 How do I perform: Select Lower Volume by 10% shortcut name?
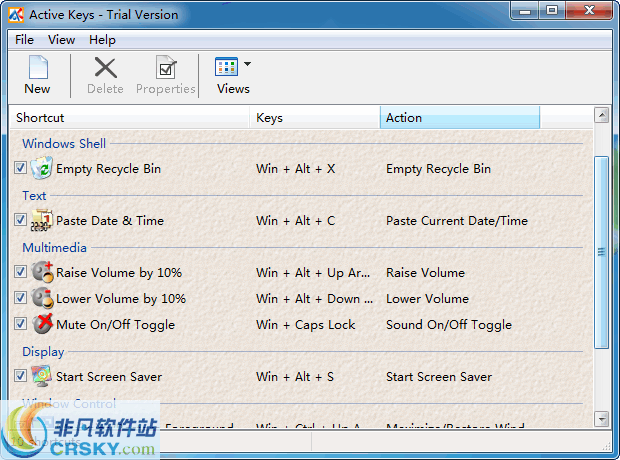point(121,299)
